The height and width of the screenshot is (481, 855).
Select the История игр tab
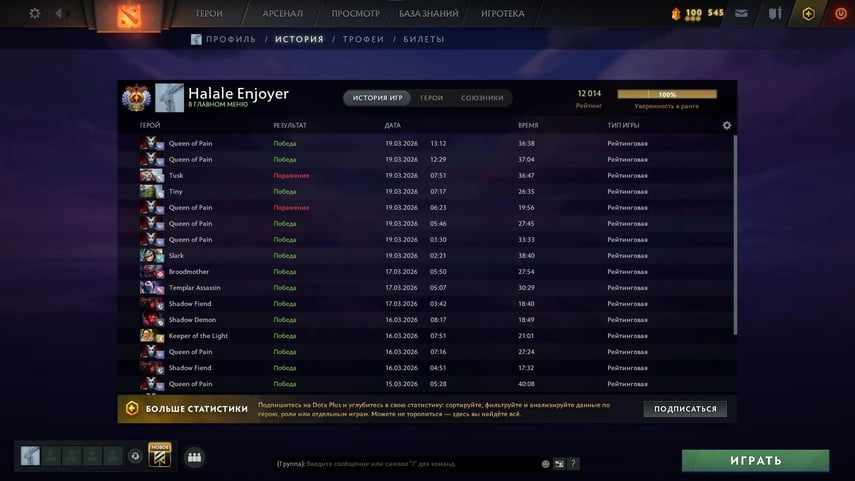[377, 98]
